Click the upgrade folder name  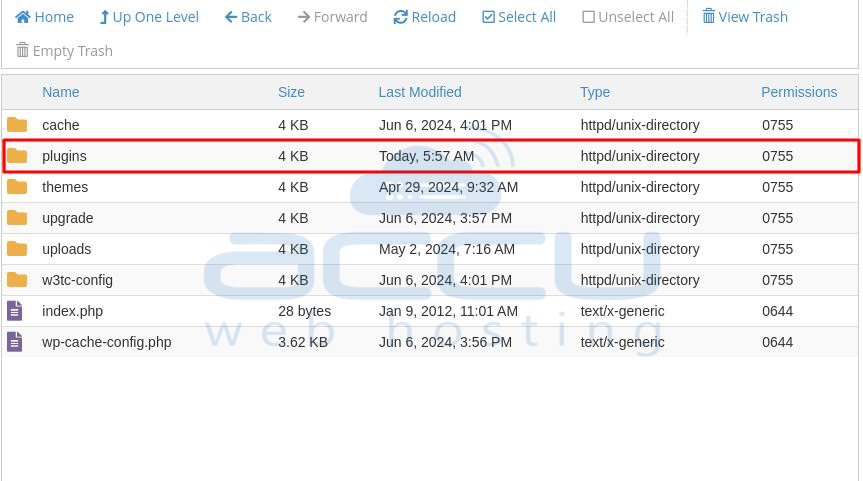point(68,218)
